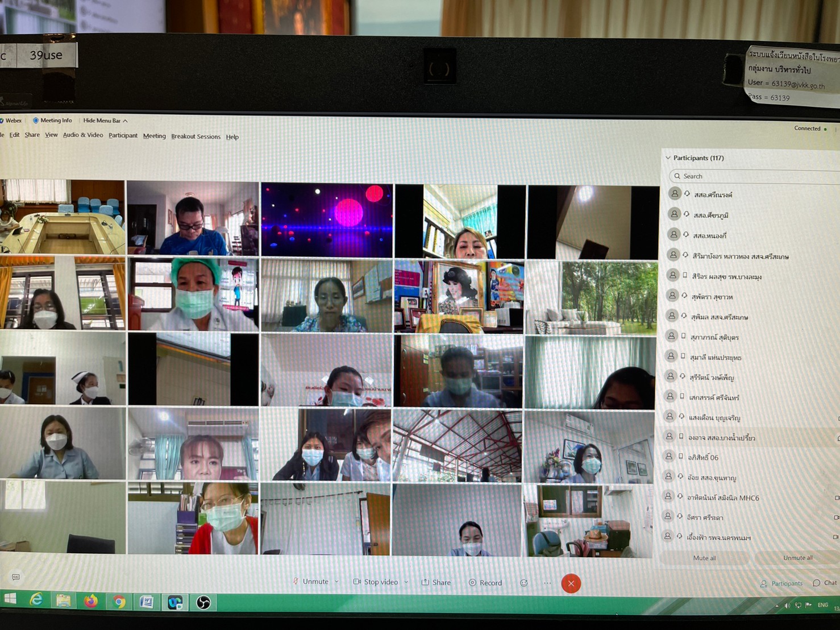Viewport: 840px width, 630px height.
Task: Open the Audio & Video menu
Action: (x=83, y=135)
